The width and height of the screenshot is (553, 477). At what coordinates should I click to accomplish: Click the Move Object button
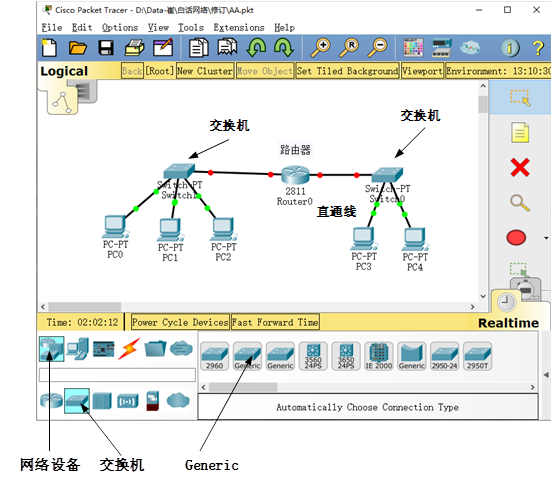coord(265,71)
